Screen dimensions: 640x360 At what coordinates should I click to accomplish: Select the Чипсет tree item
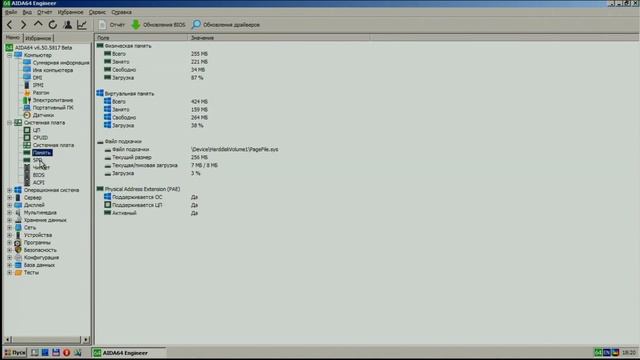[41, 167]
